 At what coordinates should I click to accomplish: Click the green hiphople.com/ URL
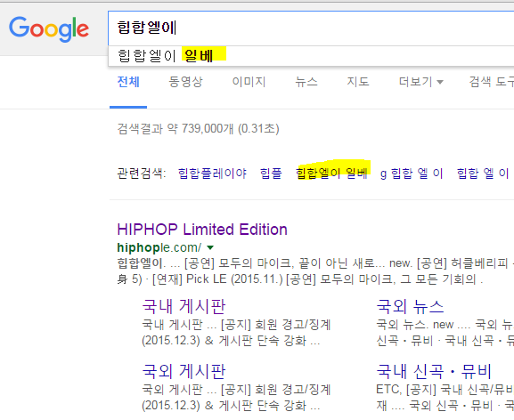tap(159, 247)
